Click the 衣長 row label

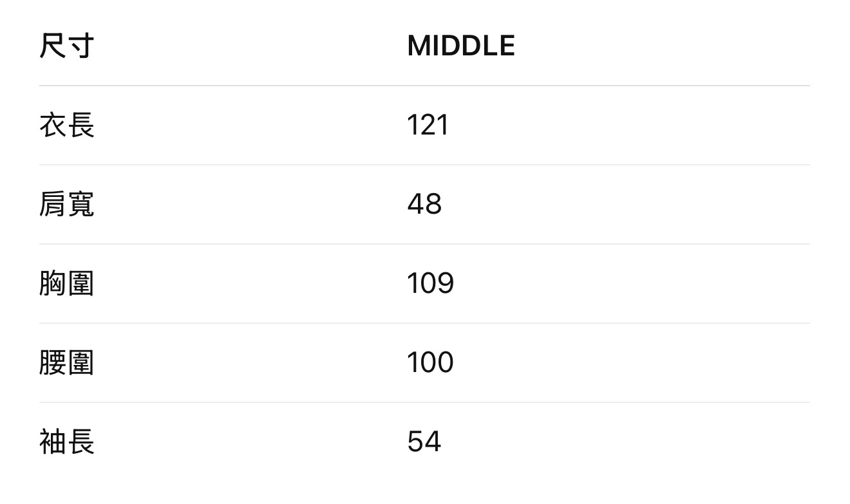(66, 125)
